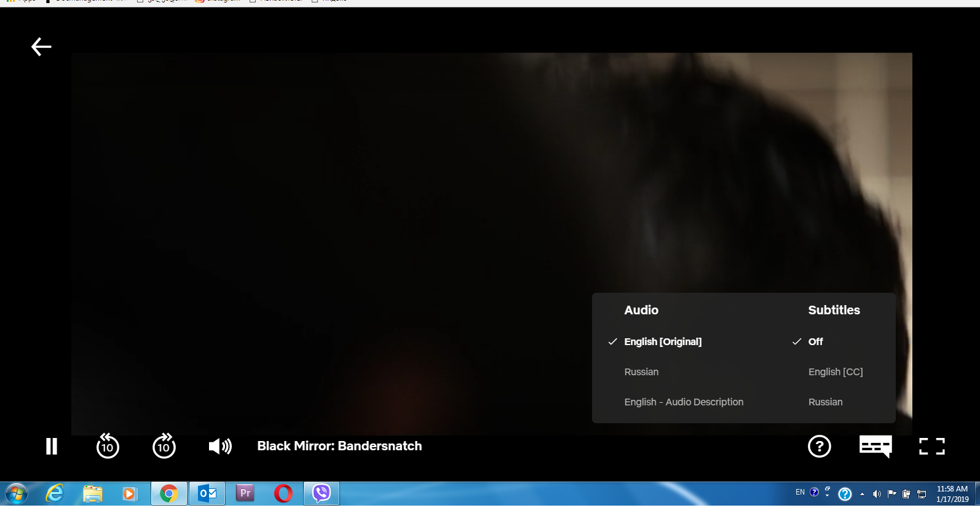Skip forward 10 seconds
This screenshot has width=980, height=513.
click(x=164, y=446)
